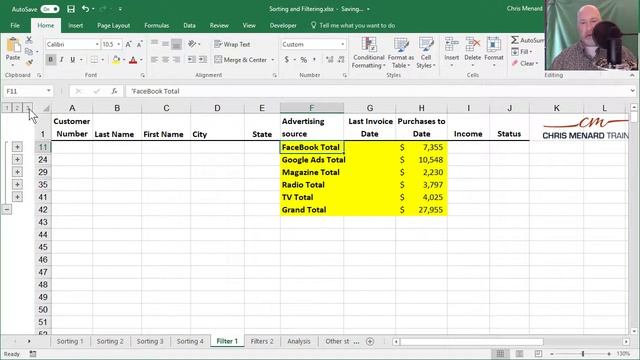Open the Custom number format dropdown
The image size is (640, 360).
coord(342,44)
